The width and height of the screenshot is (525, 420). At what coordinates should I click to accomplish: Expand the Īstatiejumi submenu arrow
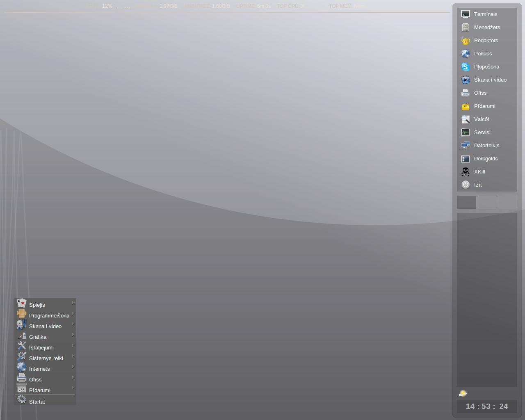click(73, 346)
